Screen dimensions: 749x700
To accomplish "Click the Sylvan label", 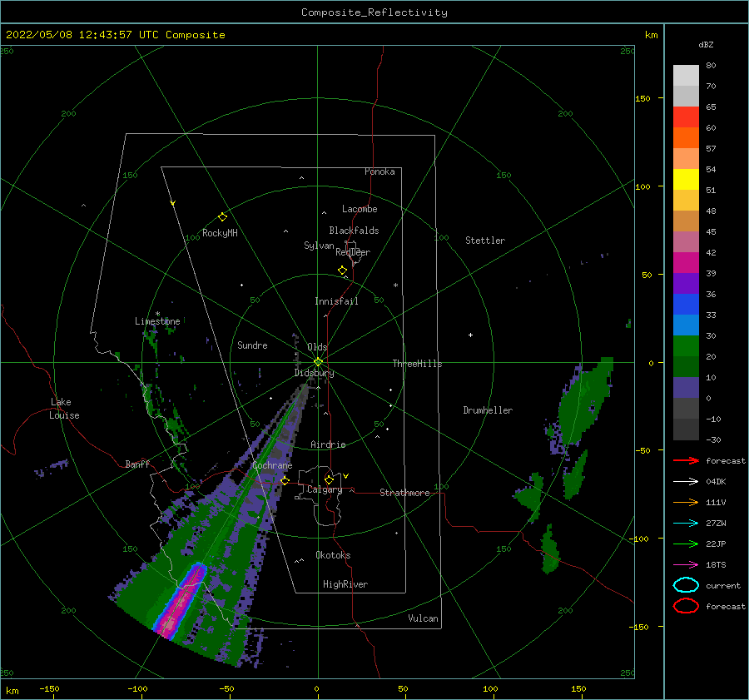I will coord(319,246).
